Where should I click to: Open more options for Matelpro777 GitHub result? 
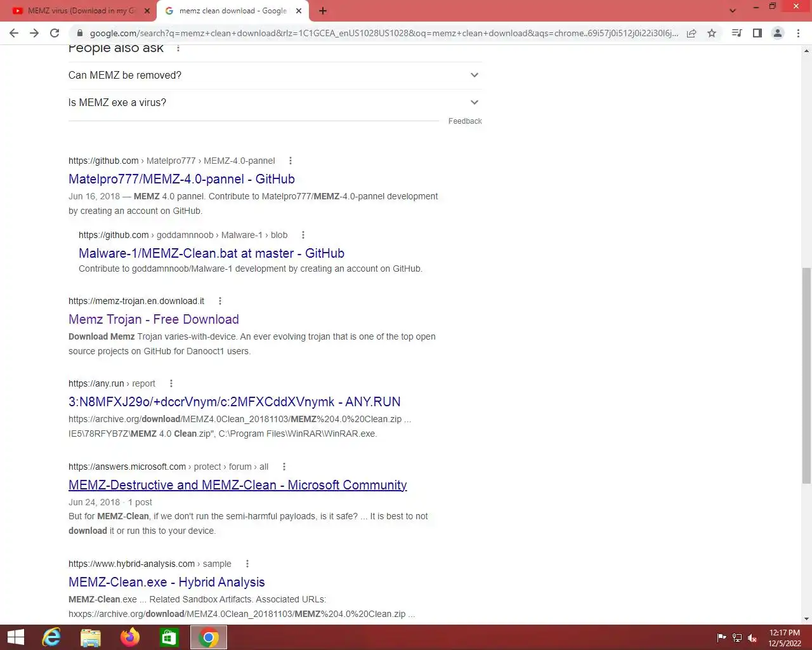(x=291, y=161)
